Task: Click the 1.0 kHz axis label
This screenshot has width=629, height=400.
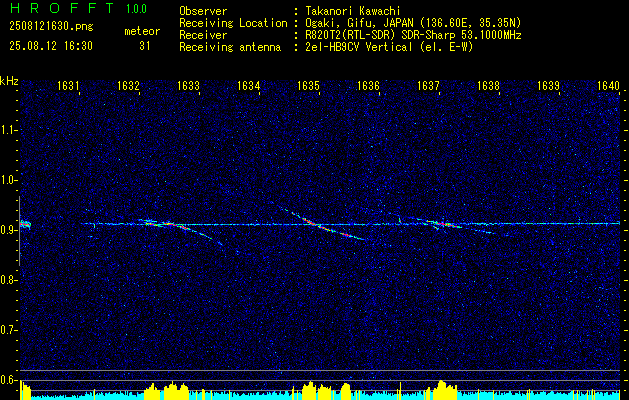Action: tap(8, 180)
